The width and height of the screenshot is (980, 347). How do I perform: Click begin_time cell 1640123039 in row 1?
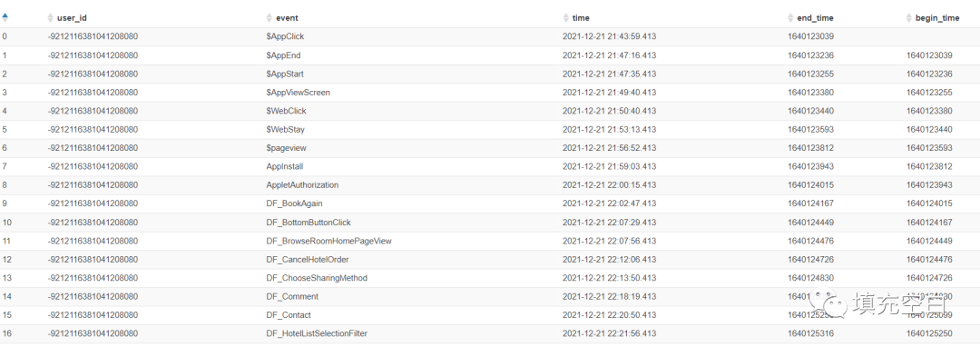click(x=929, y=55)
